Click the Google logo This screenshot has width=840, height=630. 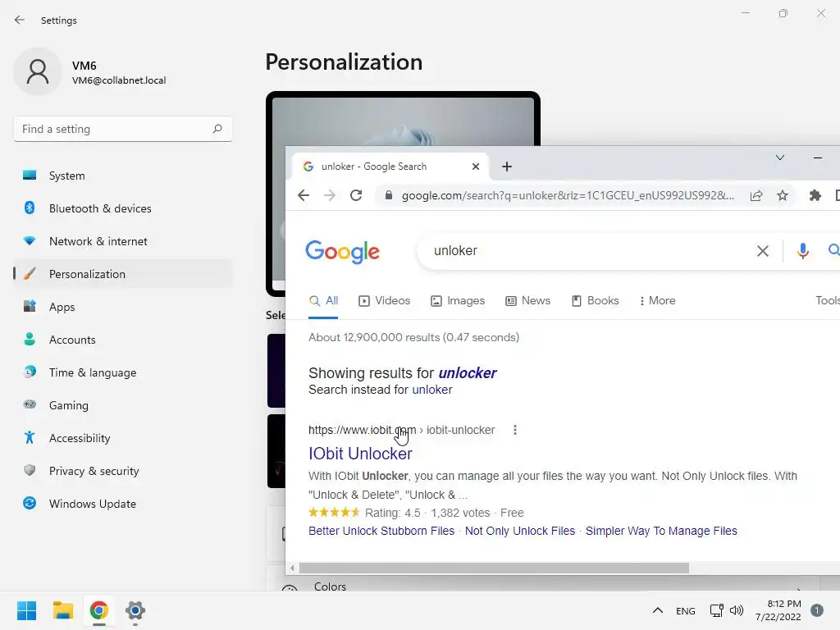[x=342, y=252]
